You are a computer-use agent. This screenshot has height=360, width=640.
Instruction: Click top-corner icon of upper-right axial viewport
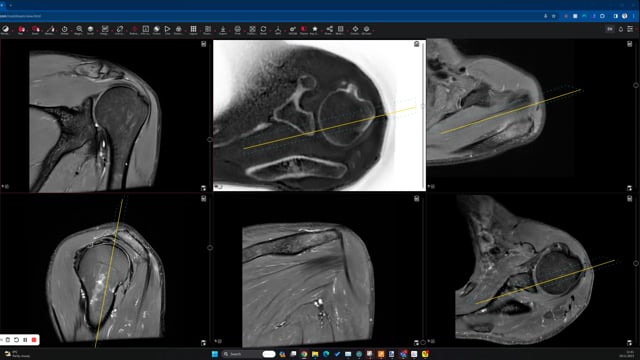pyautogui.click(x=629, y=44)
